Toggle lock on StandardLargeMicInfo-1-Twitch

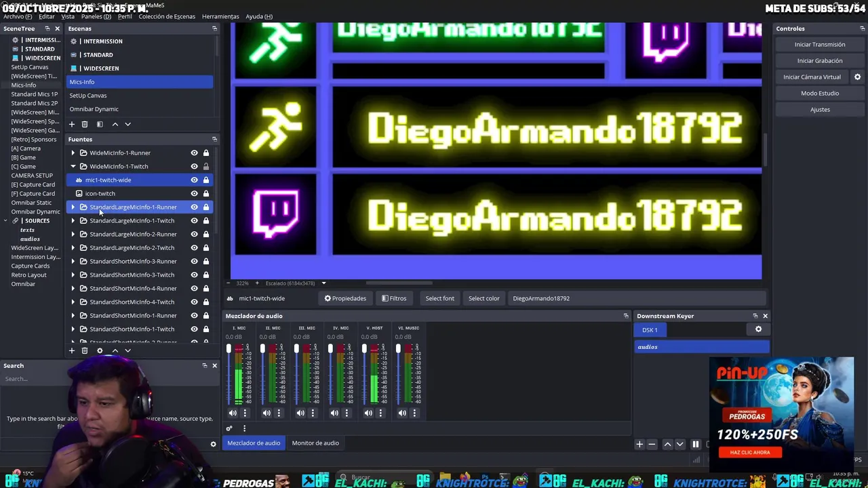click(x=206, y=220)
